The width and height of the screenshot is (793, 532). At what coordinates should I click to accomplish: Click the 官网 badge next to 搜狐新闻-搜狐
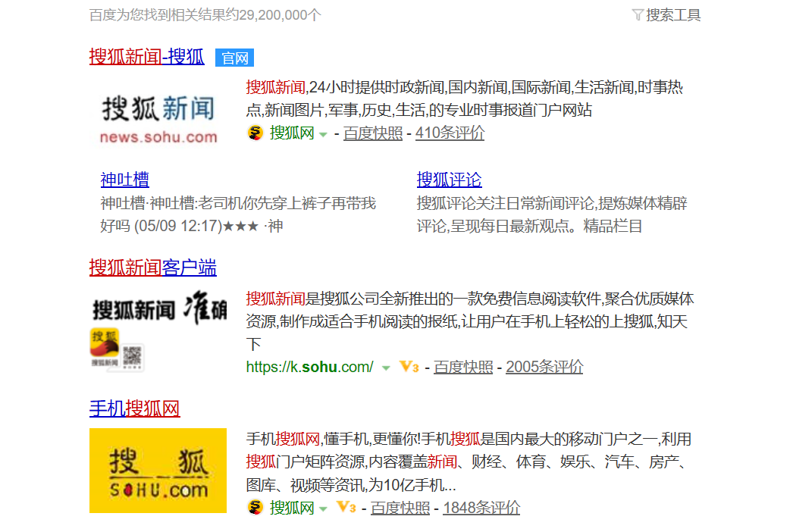[x=235, y=58]
